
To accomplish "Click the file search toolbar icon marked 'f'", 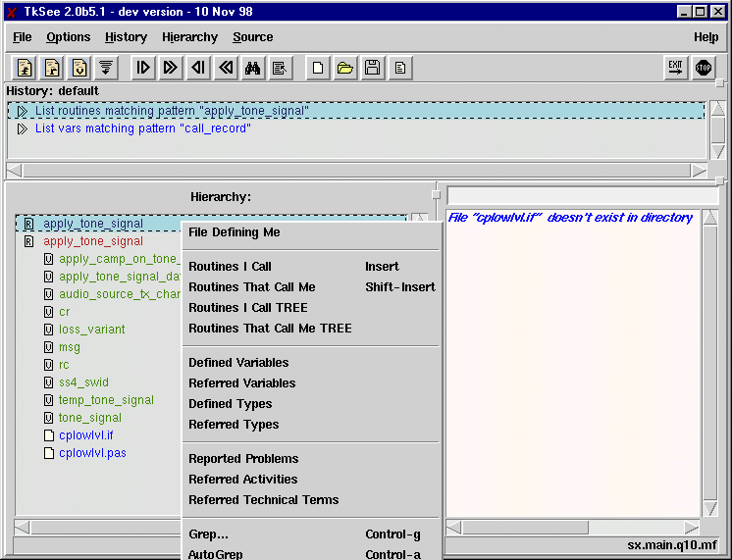I will pos(25,68).
